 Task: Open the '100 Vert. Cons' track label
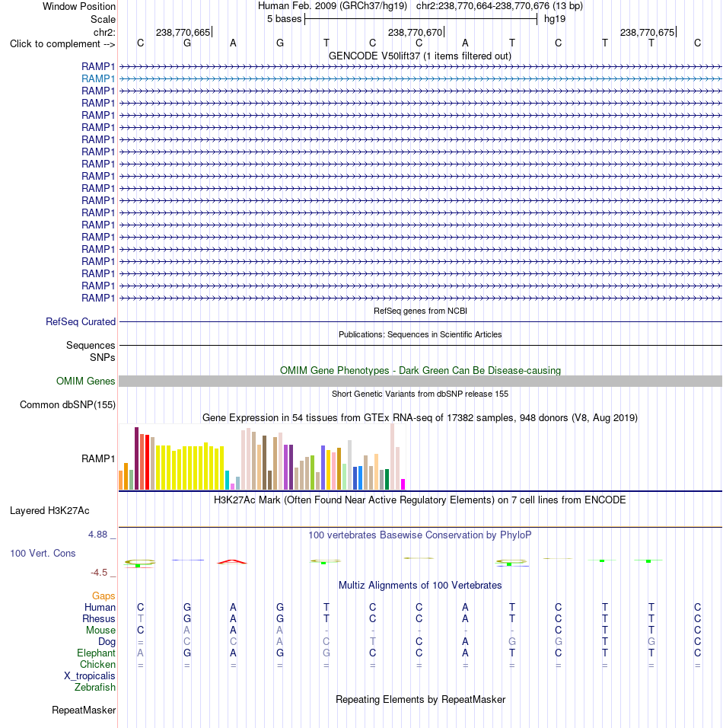pyautogui.click(x=43, y=553)
